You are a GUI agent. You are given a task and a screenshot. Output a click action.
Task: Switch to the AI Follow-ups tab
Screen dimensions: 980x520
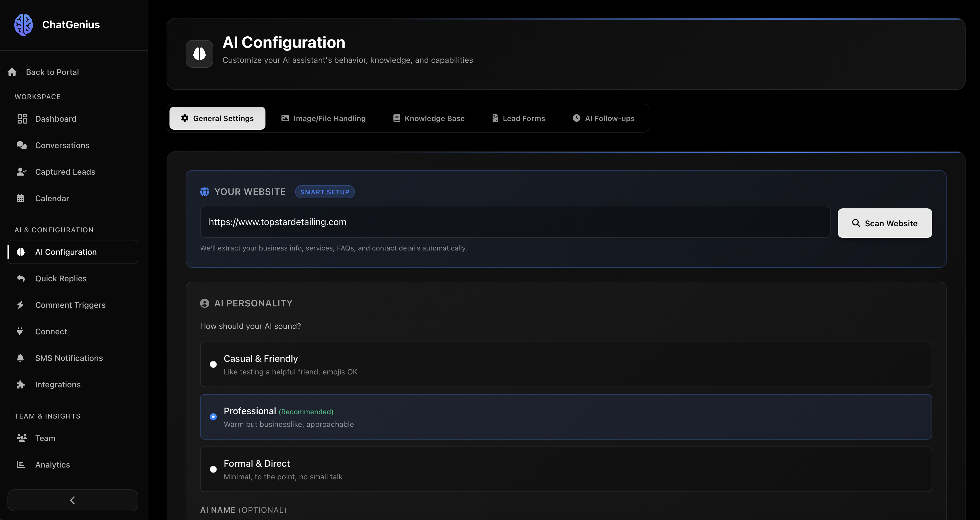pyautogui.click(x=603, y=118)
